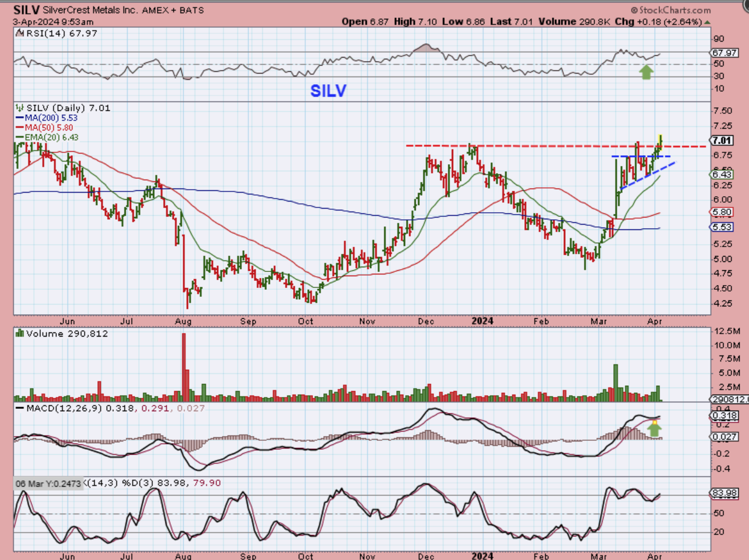Click the Oct label on bottom date axis
Viewport: 749px width, 560px height.
pos(305,556)
